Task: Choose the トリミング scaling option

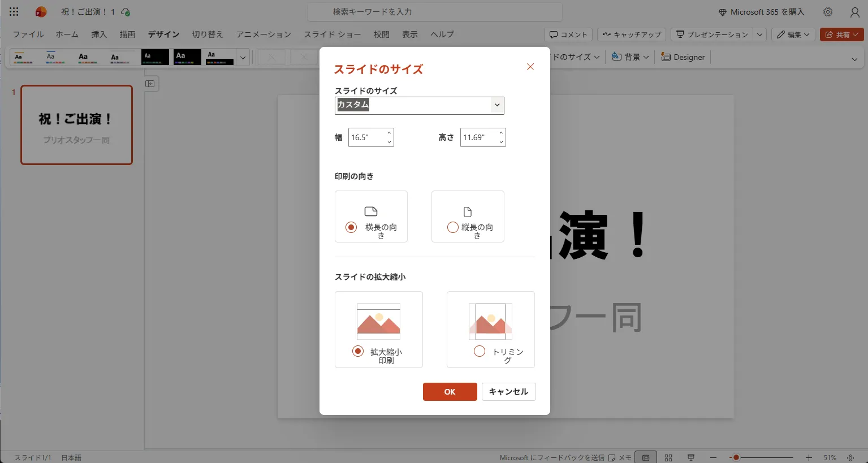Action: coord(480,351)
